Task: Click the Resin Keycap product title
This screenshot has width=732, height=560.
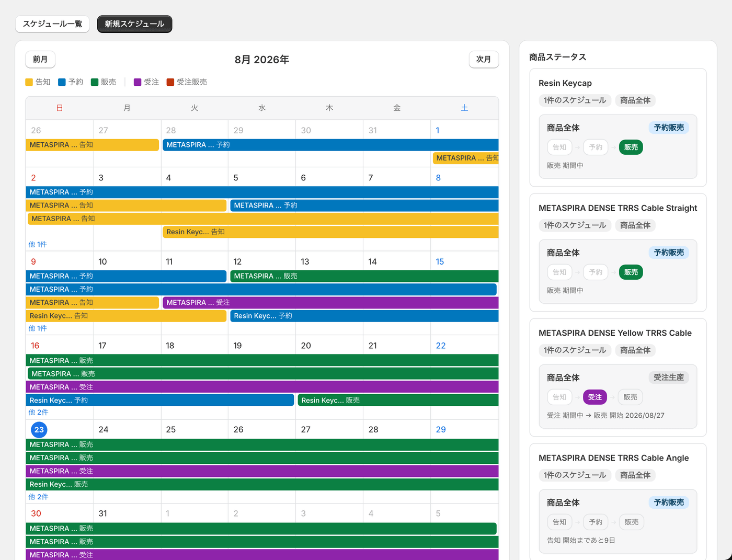Action: [565, 83]
